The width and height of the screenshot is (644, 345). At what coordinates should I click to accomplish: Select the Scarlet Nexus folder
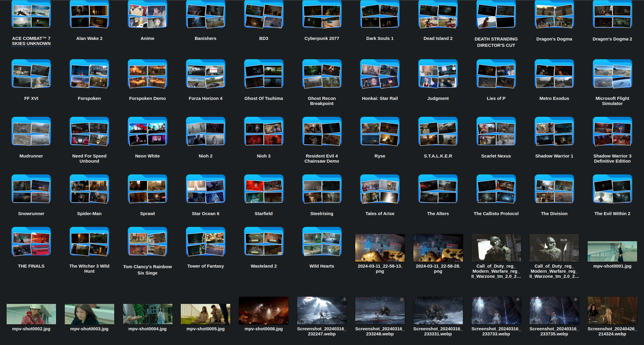[496, 131]
